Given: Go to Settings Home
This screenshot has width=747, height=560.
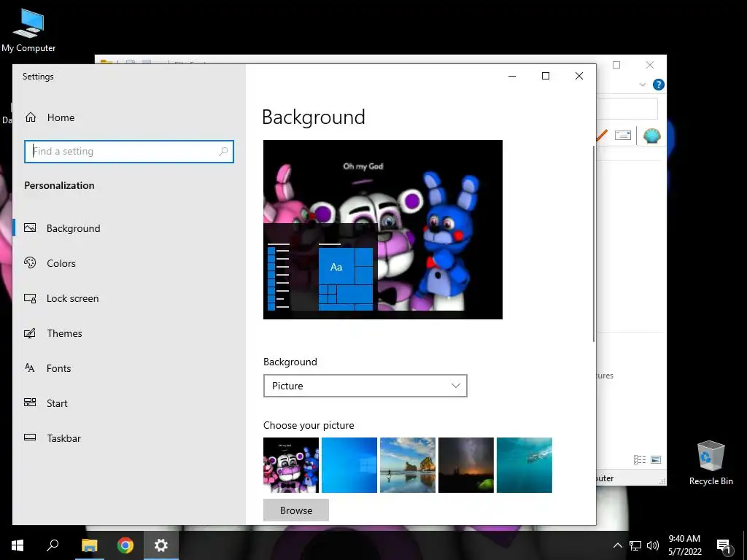Looking at the screenshot, I should 50,117.
